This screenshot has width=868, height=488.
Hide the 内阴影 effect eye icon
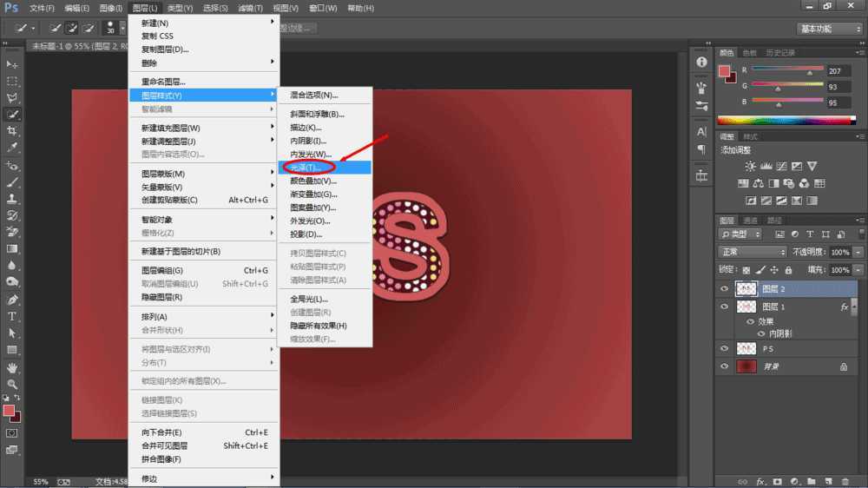pyautogui.click(x=751, y=333)
